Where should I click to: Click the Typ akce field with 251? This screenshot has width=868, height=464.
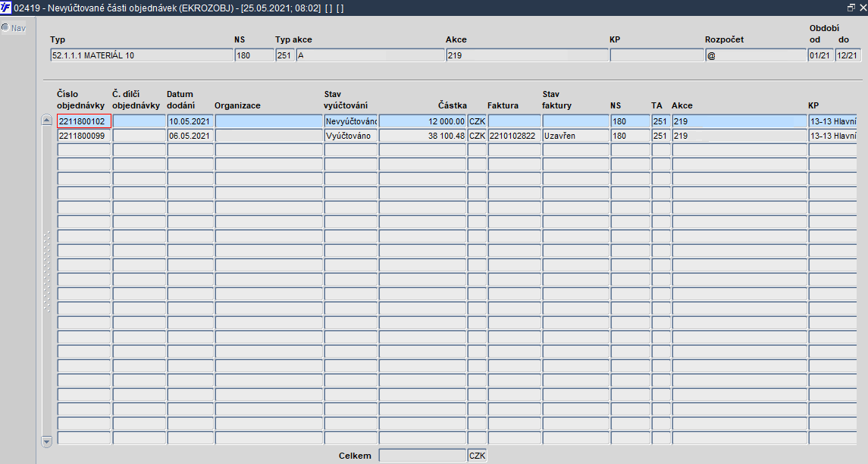coord(285,55)
